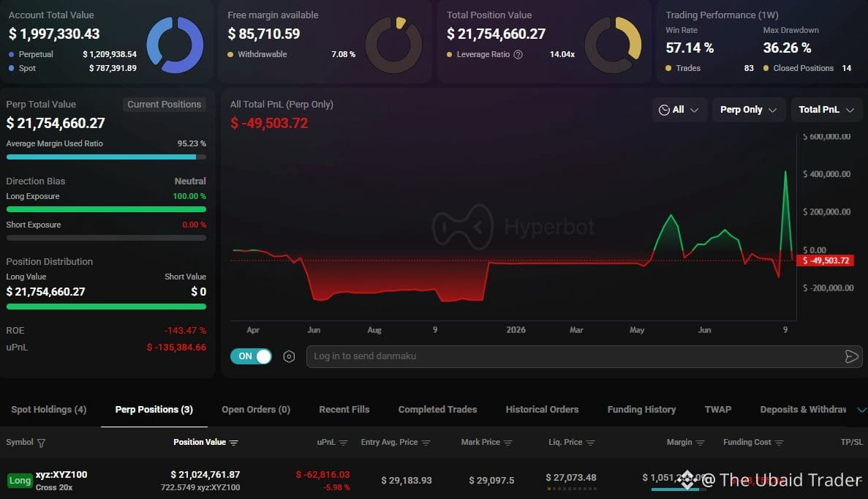Click the Max Drawdown 36.26 % value
The width and height of the screenshot is (868, 499).
[x=787, y=48]
